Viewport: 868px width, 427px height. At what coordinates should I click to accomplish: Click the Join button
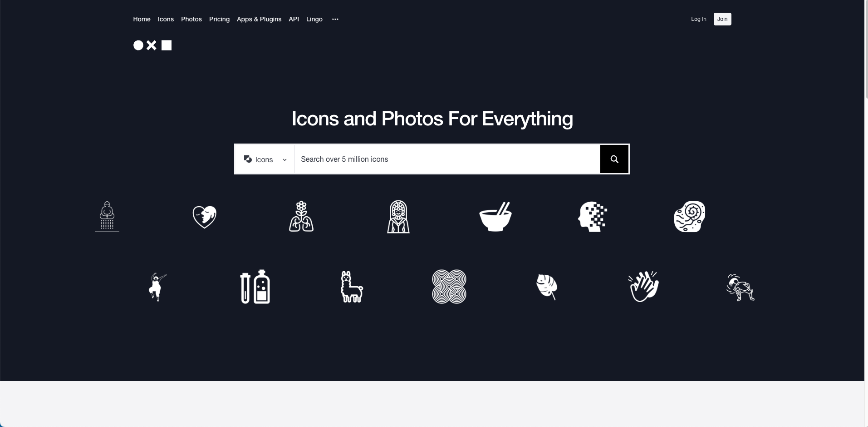[x=722, y=19]
